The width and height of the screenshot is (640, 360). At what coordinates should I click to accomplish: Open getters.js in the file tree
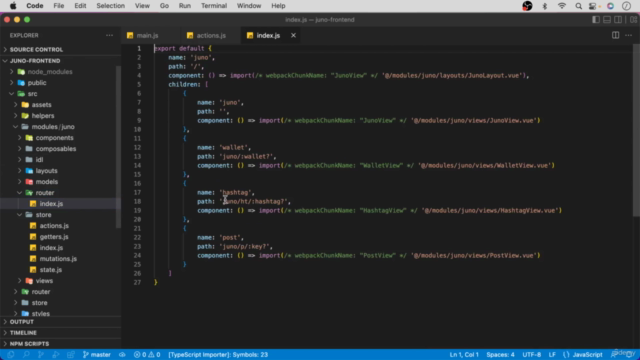(x=54, y=237)
